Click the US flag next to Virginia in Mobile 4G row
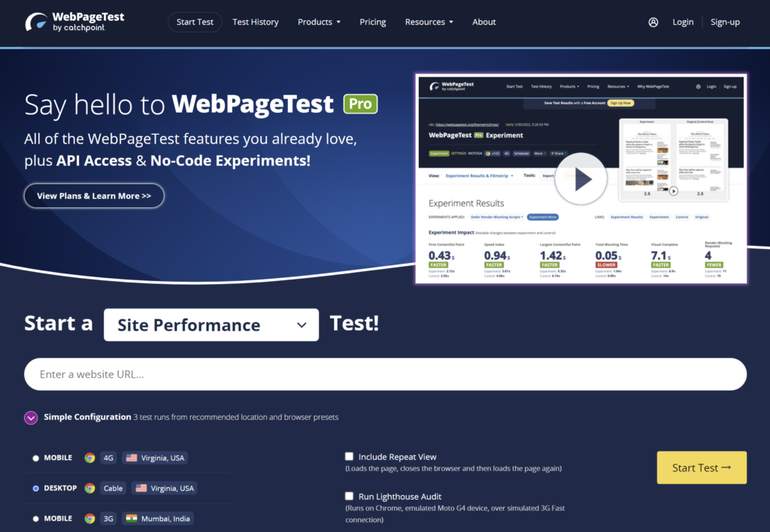 pos(132,458)
